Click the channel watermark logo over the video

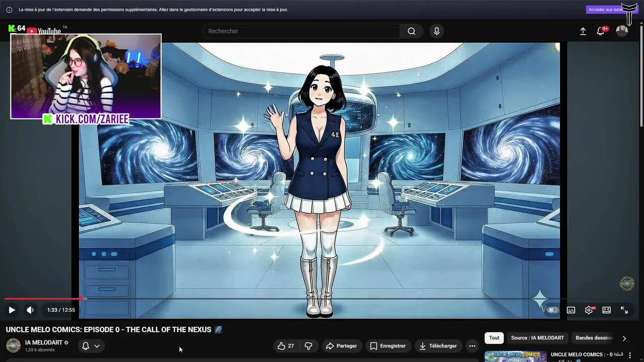(x=627, y=284)
